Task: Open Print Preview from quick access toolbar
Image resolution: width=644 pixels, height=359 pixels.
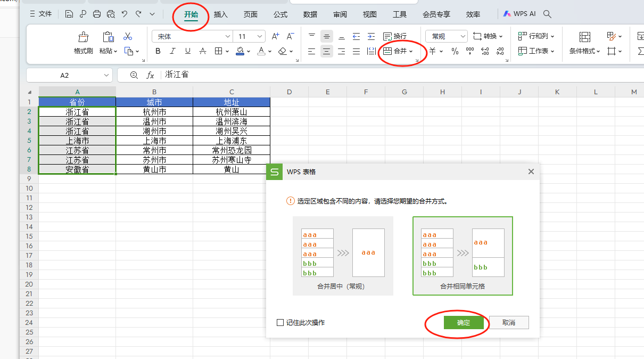Action: tap(111, 14)
